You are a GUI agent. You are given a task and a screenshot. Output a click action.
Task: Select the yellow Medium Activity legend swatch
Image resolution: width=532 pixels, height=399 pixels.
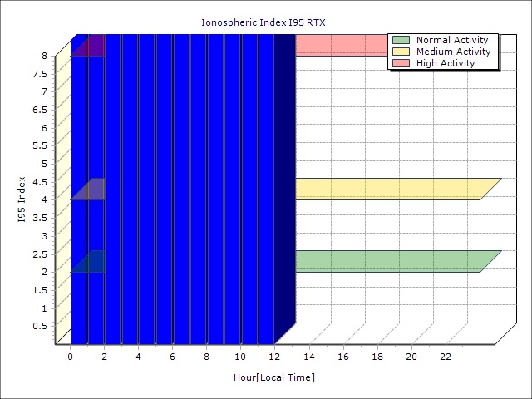pos(401,52)
